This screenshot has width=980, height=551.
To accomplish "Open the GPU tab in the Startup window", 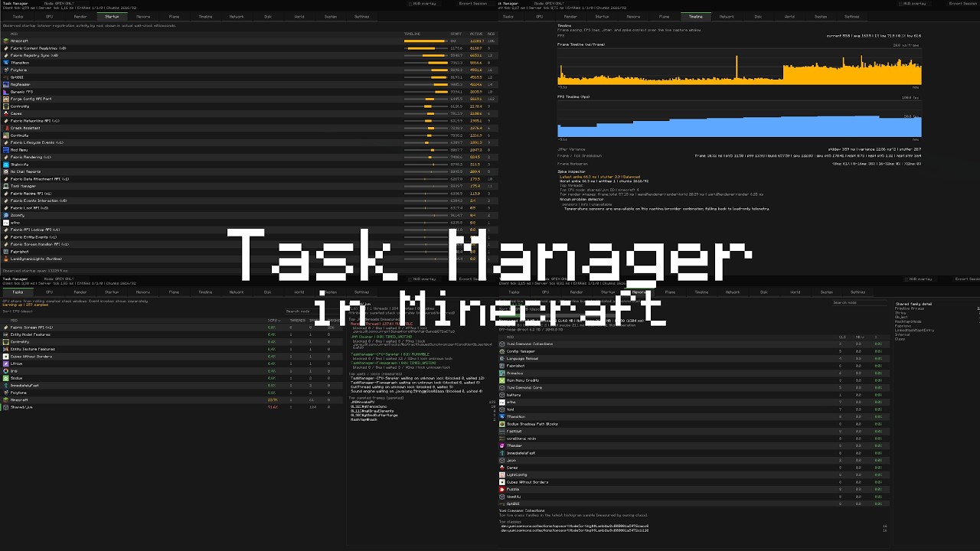I will click(x=49, y=16).
